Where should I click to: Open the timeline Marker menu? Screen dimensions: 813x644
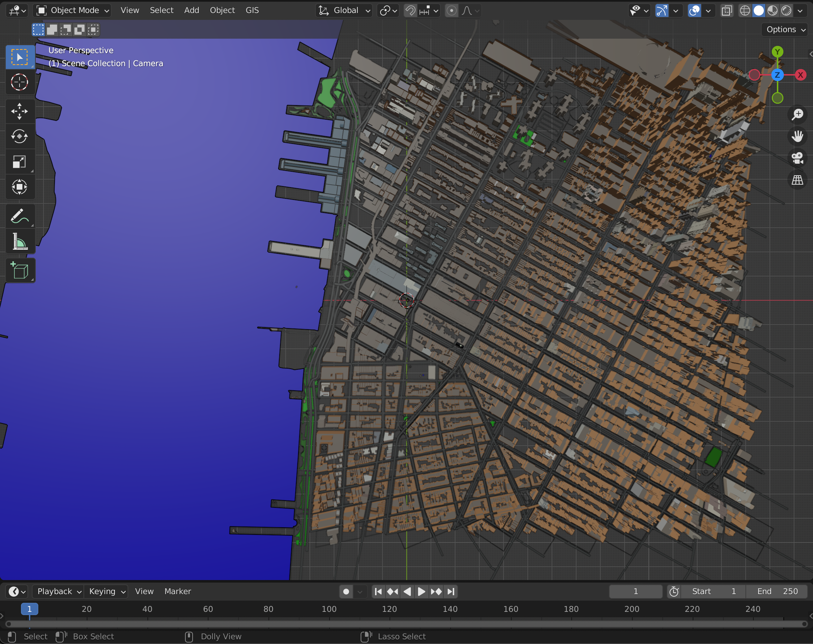click(177, 591)
